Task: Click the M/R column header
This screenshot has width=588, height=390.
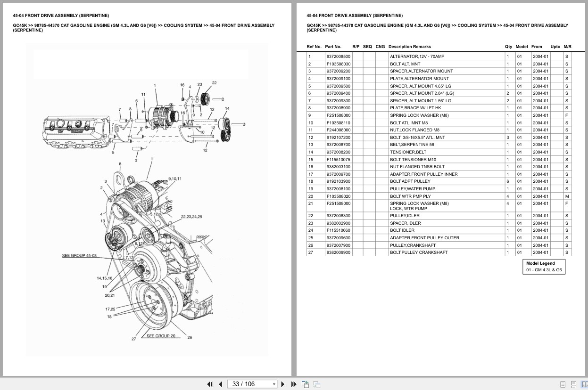Action: 567,47
